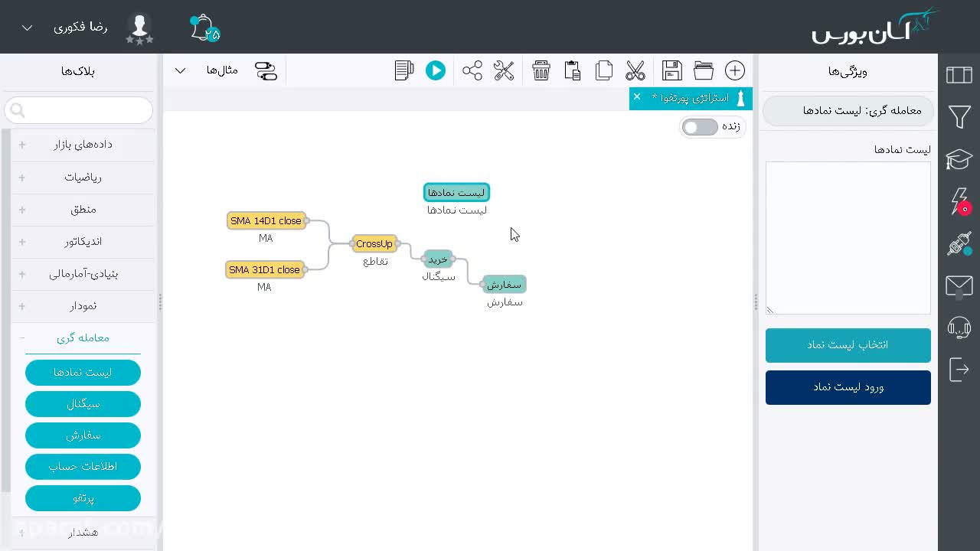Click the blocks search input field
The width and height of the screenshot is (980, 551).
(79, 110)
